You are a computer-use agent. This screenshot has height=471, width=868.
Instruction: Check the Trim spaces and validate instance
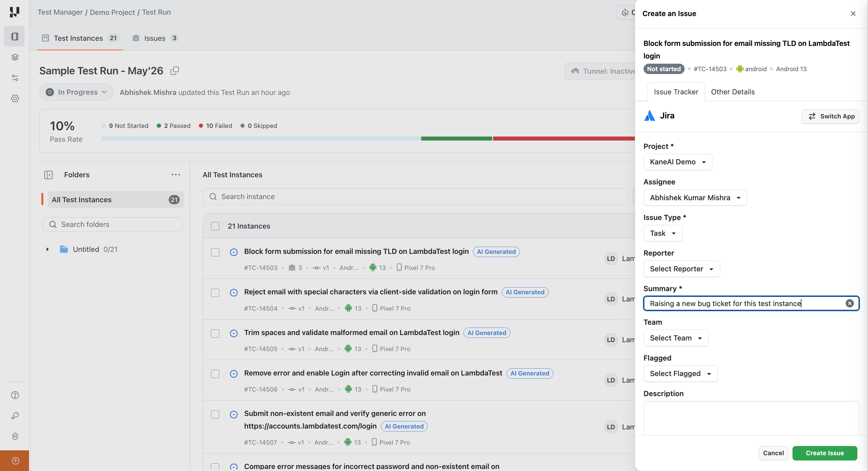[215, 333]
